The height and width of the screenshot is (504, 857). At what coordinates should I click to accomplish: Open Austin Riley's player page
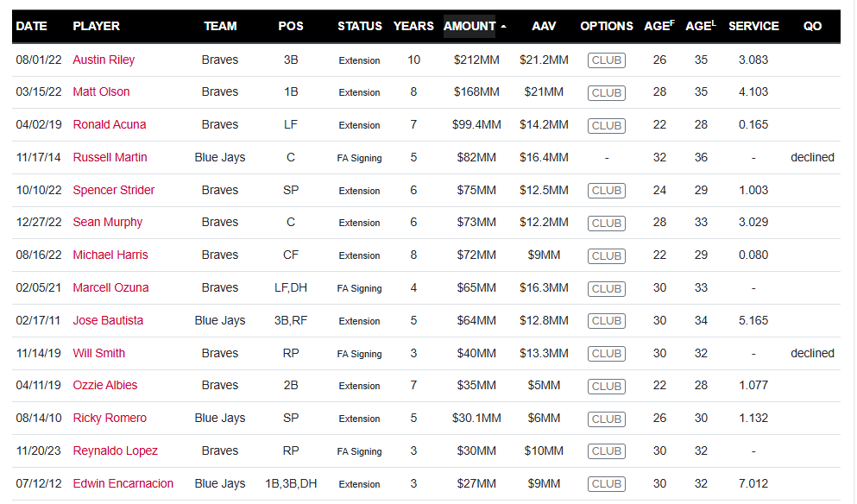click(x=104, y=60)
